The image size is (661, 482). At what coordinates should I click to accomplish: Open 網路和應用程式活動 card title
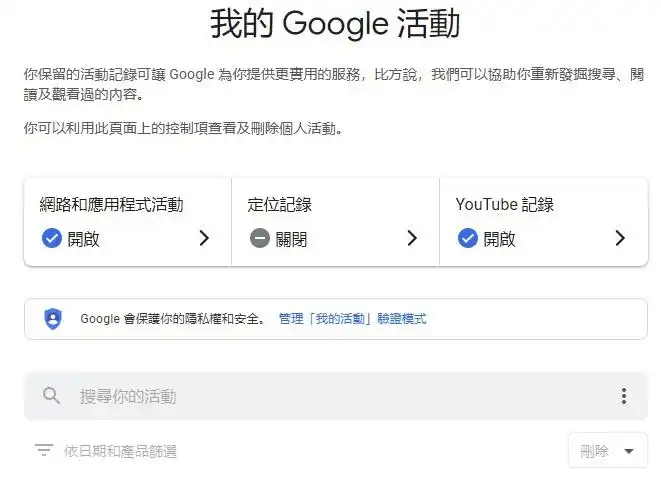click(111, 205)
